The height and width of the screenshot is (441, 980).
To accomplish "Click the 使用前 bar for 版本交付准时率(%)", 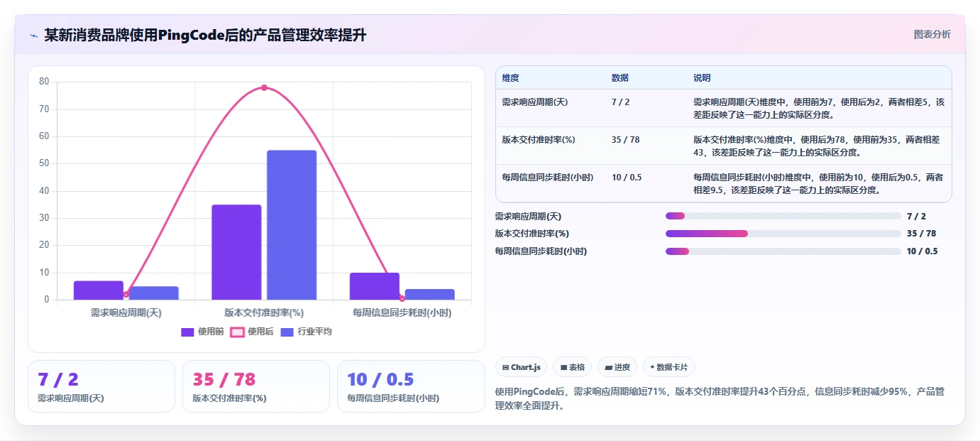I will (x=236, y=252).
